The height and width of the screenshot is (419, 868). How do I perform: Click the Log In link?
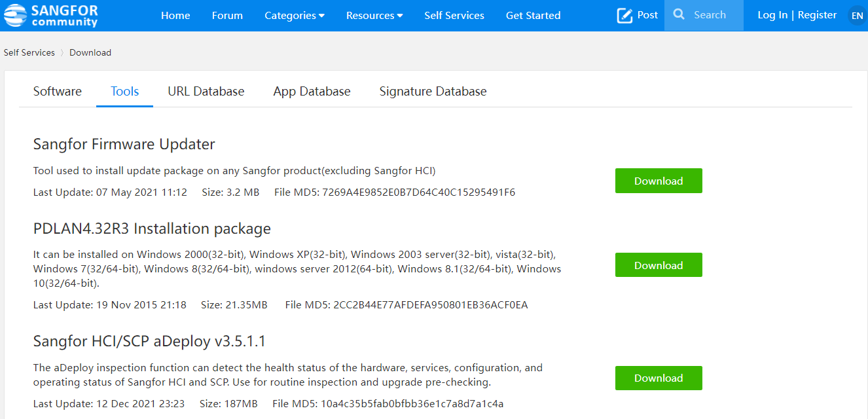[772, 15]
